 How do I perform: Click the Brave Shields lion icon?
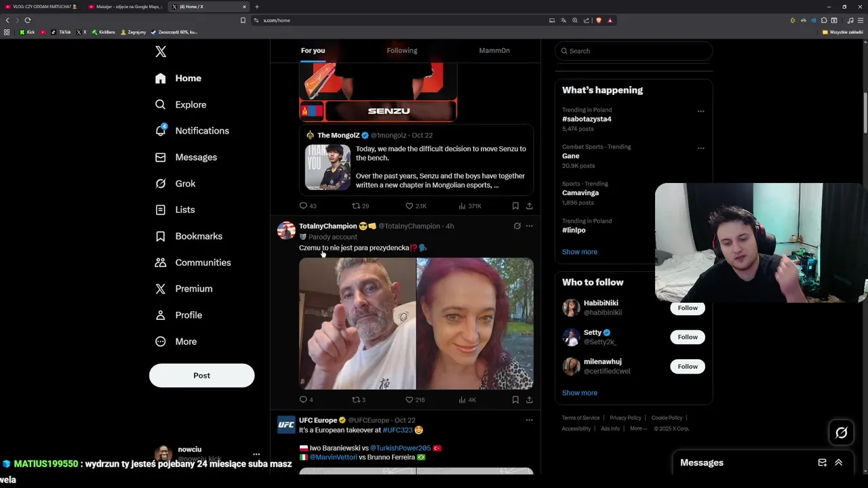tap(599, 20)
